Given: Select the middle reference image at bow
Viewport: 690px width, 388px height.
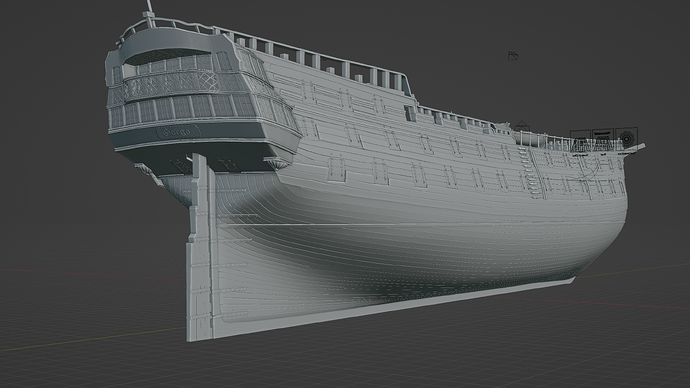Looking at the screenshot, I should [603, 139].
